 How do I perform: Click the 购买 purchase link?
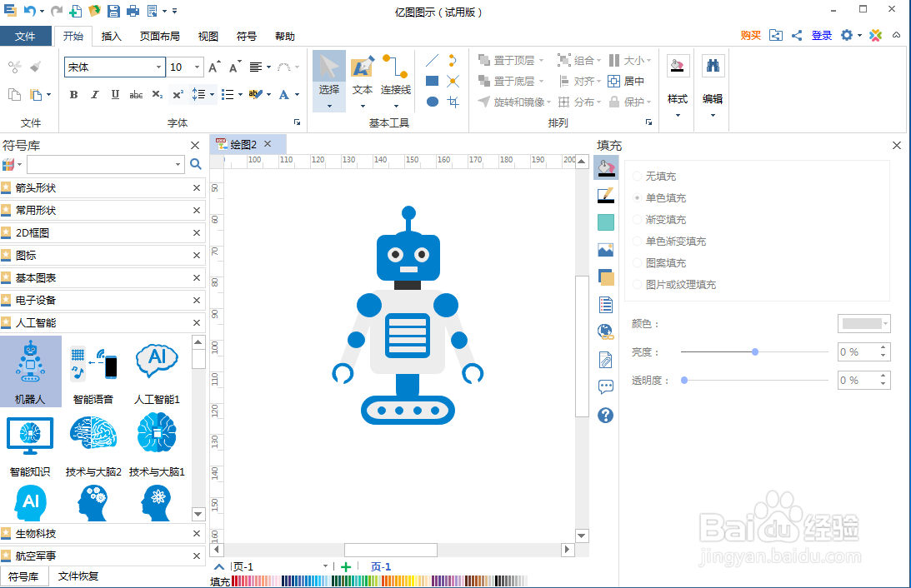(x=751, y=36)
